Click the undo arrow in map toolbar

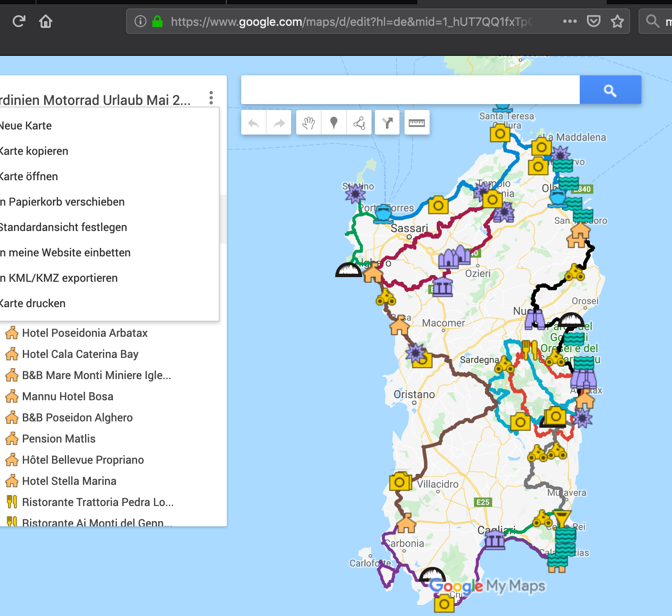point(253,123)
